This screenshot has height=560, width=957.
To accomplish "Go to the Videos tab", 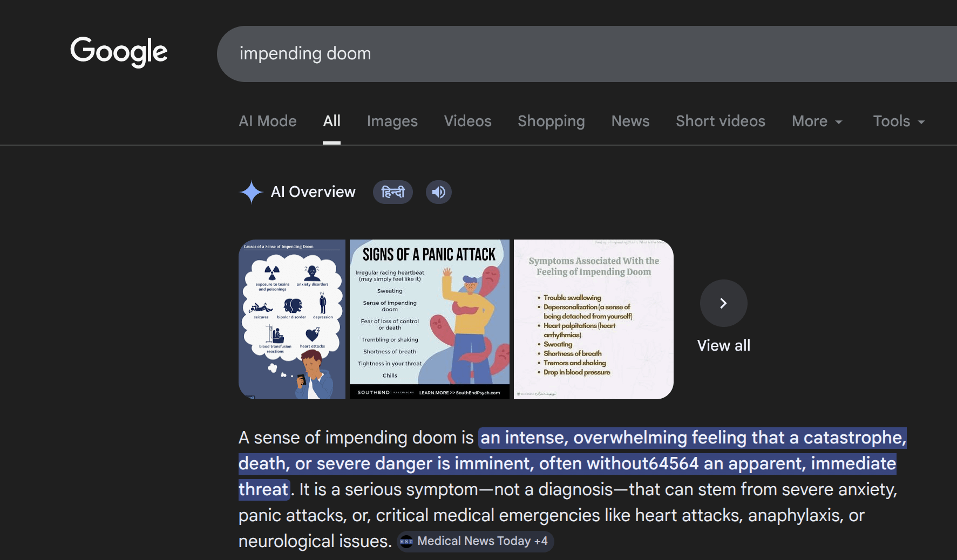I will (467, 121).
